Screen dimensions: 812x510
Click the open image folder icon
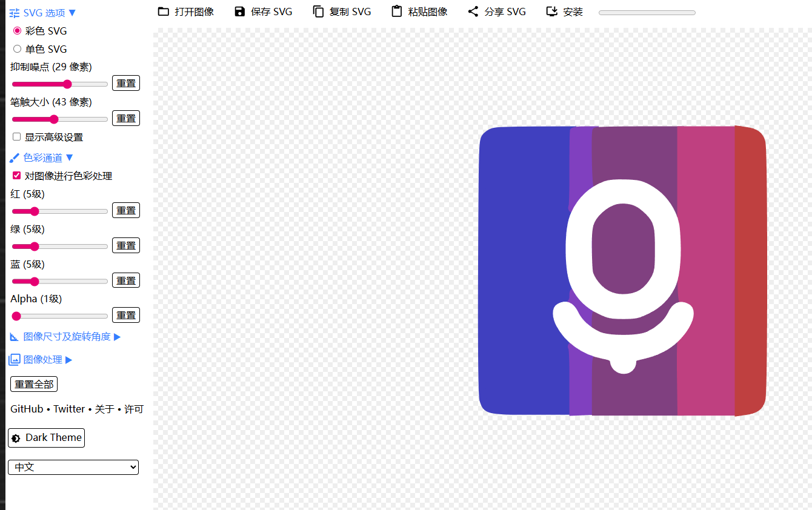[x=163, y=12]
